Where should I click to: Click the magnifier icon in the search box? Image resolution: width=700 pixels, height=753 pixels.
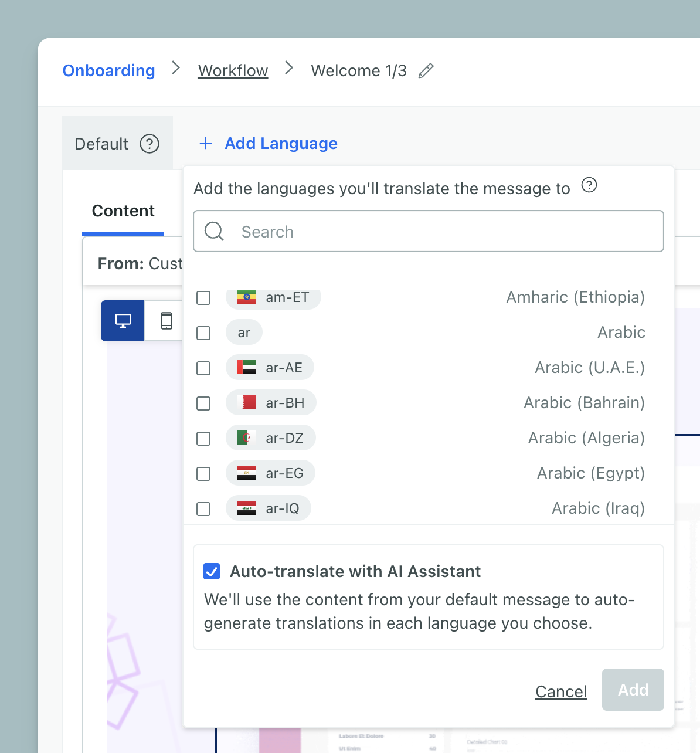214,232
